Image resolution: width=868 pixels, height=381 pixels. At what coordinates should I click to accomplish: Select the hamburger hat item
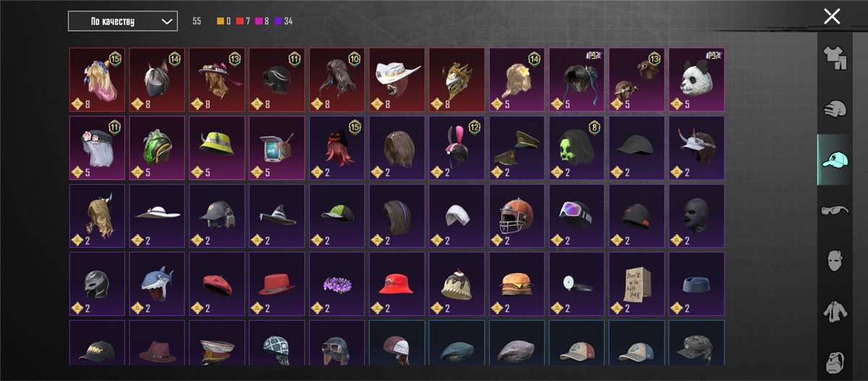(x=517, y=283)
